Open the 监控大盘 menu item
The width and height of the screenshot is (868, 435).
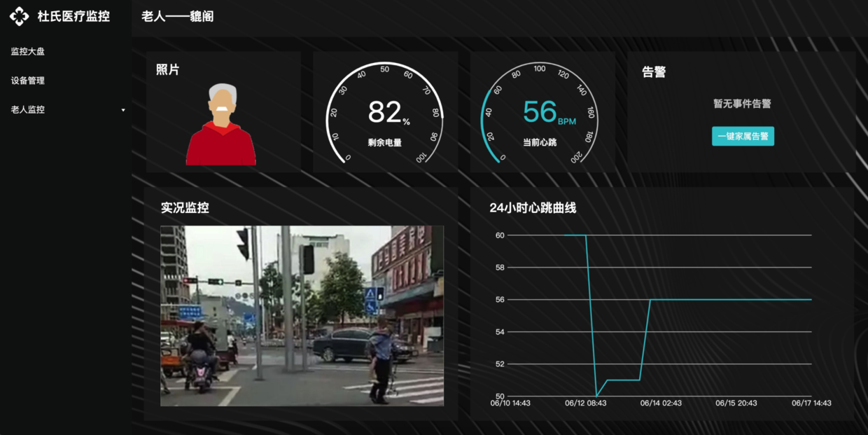[x=28, y=51]
